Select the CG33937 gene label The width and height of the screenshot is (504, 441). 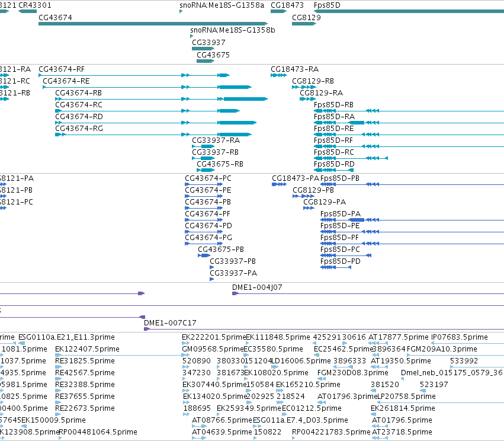pyautogui.click(x=208, y=43)
